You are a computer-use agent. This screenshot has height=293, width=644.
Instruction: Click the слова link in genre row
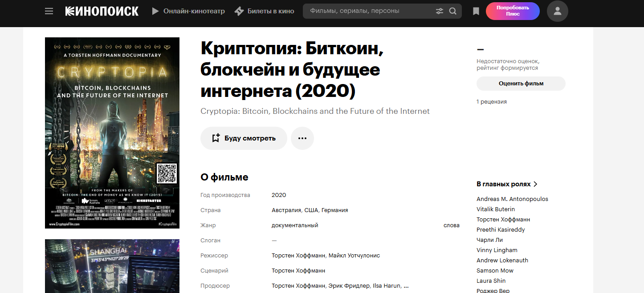point(452,225)
